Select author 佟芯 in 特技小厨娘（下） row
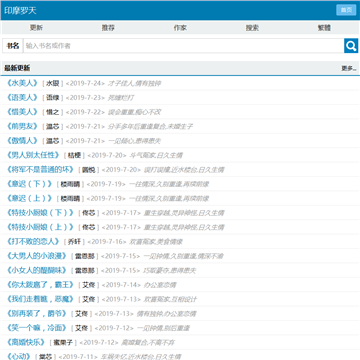 tap(89, 213)
